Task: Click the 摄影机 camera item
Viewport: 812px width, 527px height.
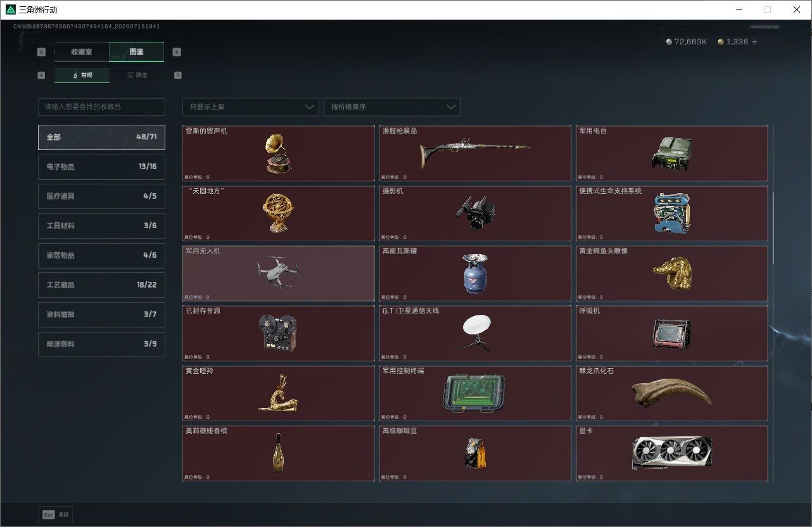Action: [475, 213]
